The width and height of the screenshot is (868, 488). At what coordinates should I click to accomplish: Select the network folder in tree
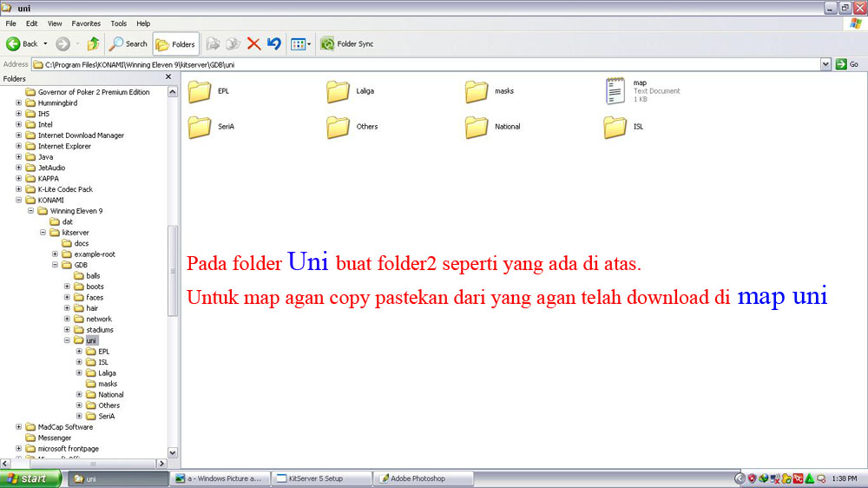(93, 319)
